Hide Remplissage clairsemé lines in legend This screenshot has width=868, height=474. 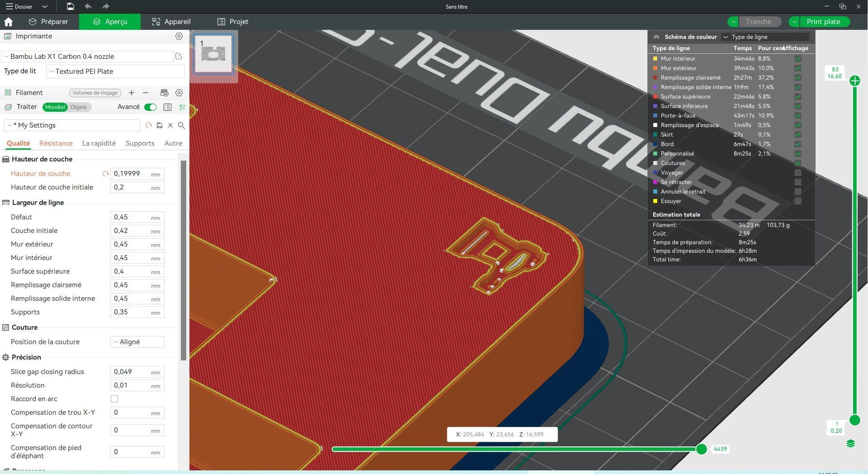pos(798,78)
